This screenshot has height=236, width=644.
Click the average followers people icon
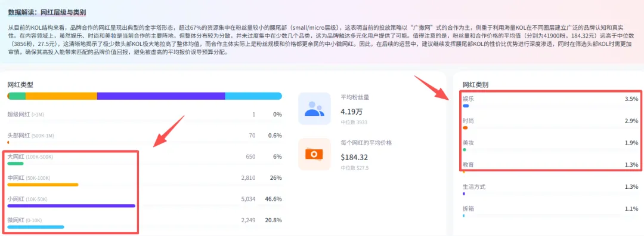(314, 108)
